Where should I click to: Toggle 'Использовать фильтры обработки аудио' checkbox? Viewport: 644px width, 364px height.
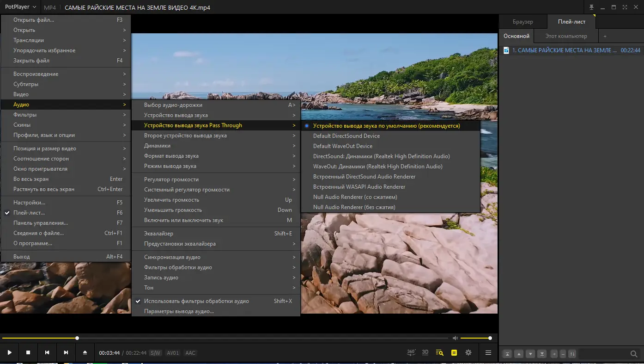tap(196, 301)
